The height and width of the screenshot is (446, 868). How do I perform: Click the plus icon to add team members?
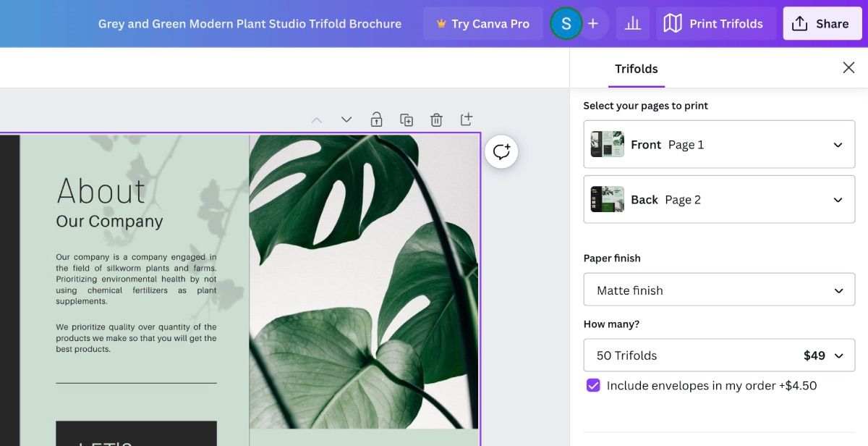(592, 23)
